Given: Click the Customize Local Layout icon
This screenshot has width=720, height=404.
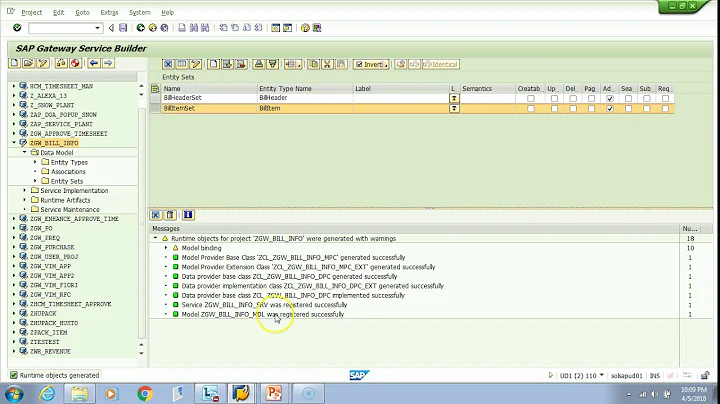Looking at the screenshot, I should tap(317, 28).
